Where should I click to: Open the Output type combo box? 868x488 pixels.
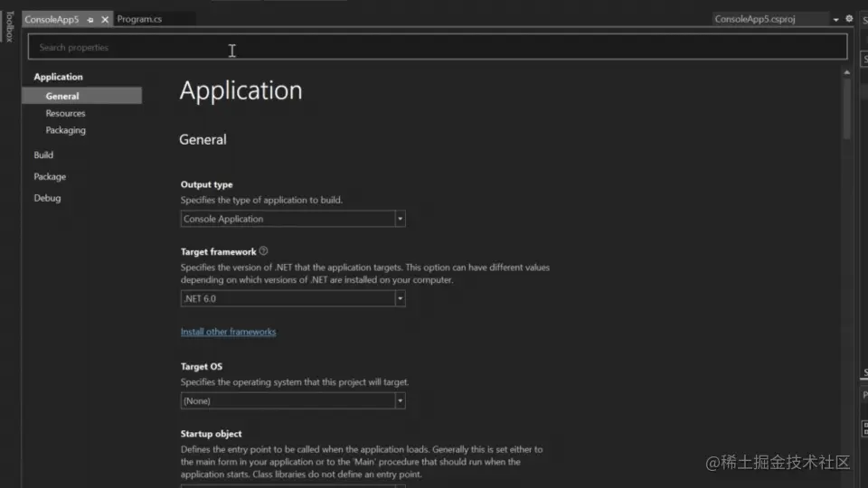click(x=293, y=219)
